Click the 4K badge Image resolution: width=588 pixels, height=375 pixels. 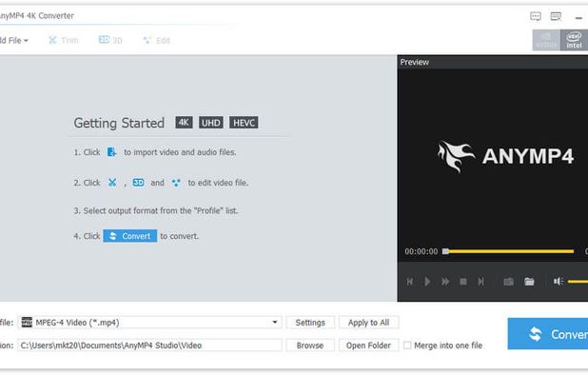[x=184, y=122]
